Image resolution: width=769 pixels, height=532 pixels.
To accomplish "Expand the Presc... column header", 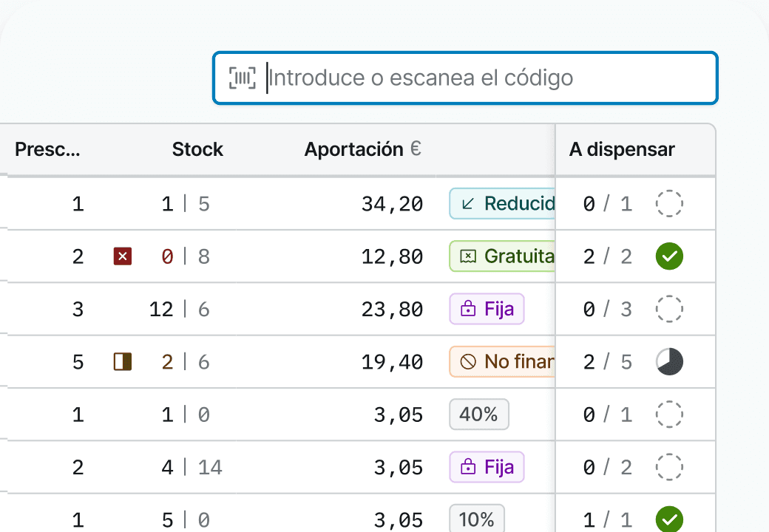I will point(48,149).
